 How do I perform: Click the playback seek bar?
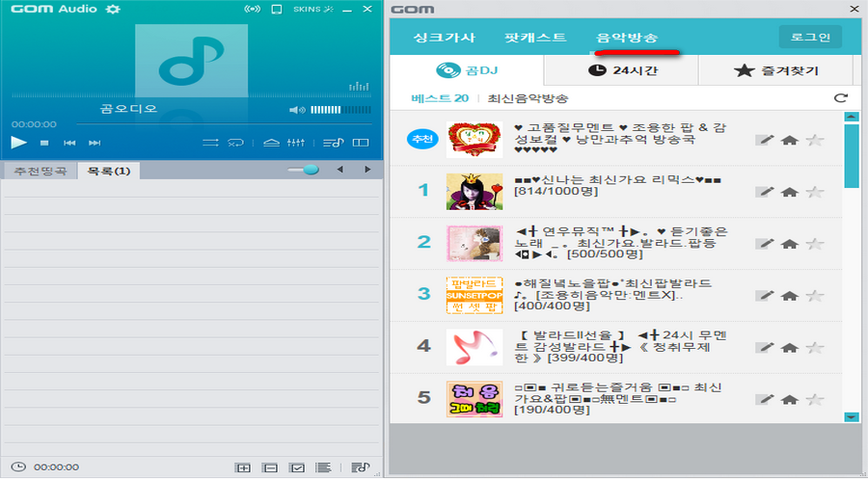224,124
